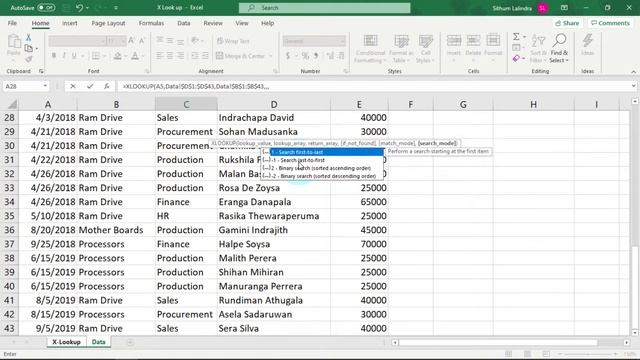640x360 pixels.
Task: Click the Enter checkmark formula icon
Action: coord(90,86)
